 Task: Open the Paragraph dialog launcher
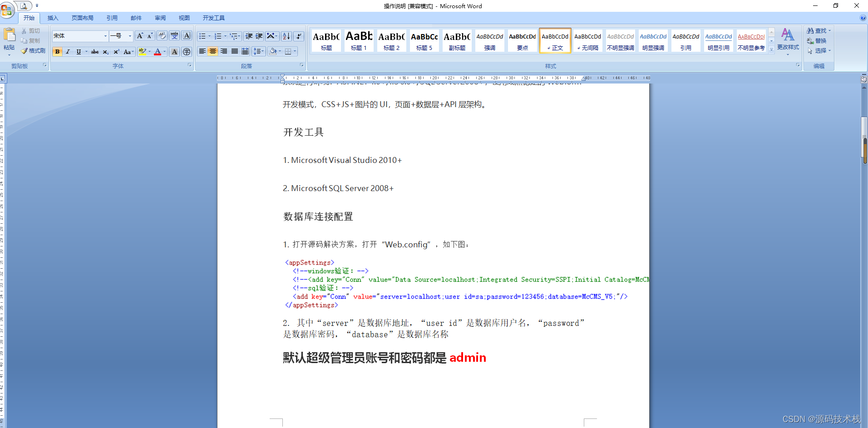click(302, 65)
